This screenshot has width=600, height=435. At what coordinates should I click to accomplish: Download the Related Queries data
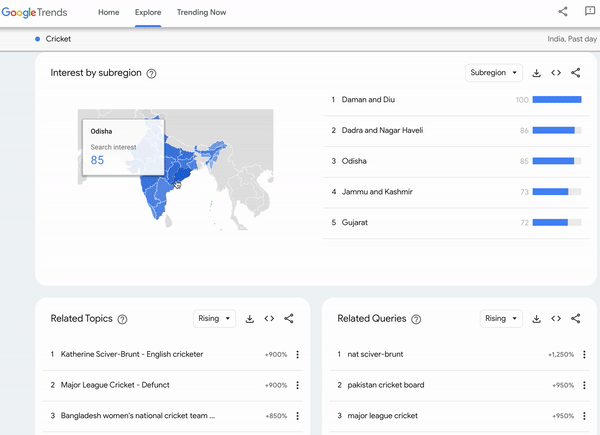tap(536, 319)
